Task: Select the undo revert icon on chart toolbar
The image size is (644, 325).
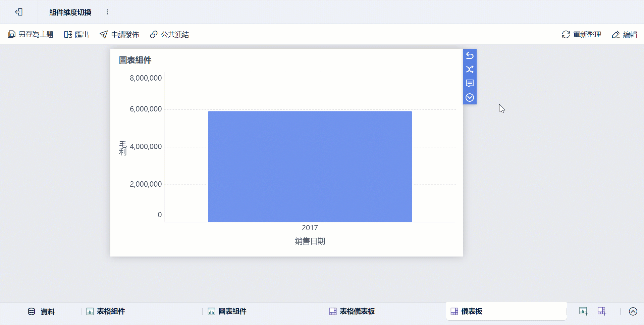Action: 470,55
